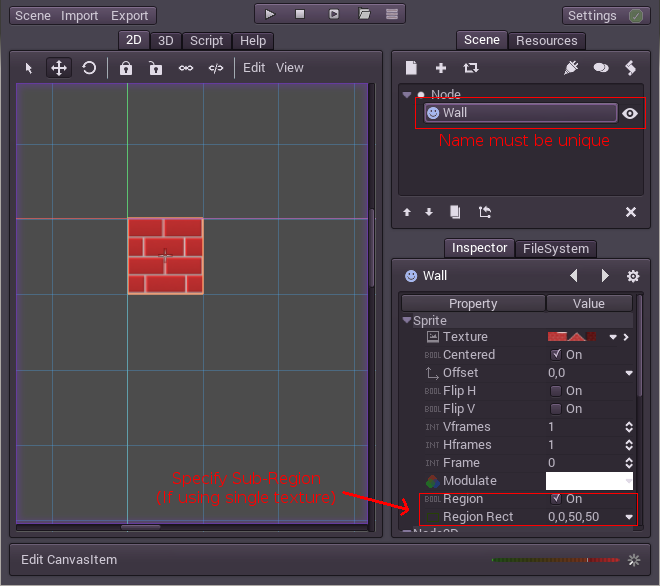Activate the Move tool
Screen dimensions: 660x586
(59, 68)
